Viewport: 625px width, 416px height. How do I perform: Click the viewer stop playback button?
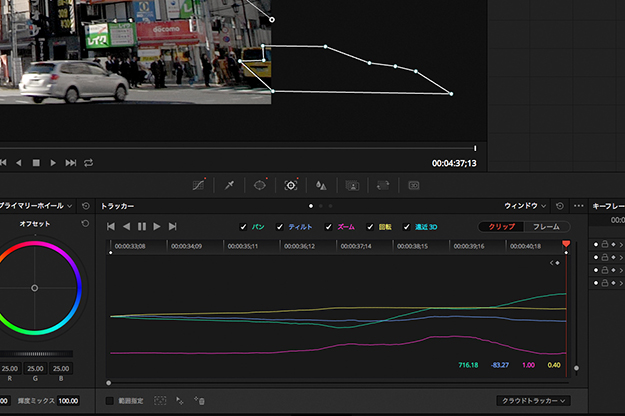click(x=36, y=162)
